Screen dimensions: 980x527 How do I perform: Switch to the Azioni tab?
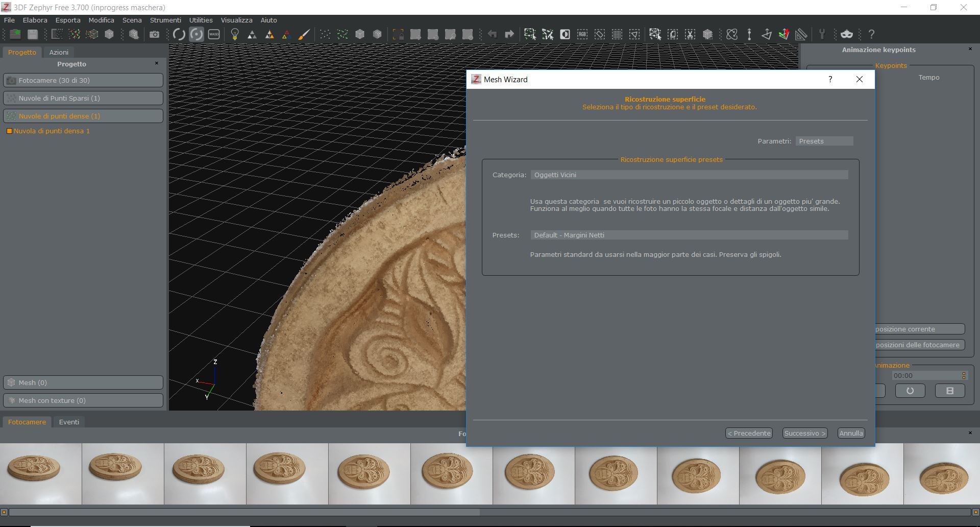pos(59,52)
